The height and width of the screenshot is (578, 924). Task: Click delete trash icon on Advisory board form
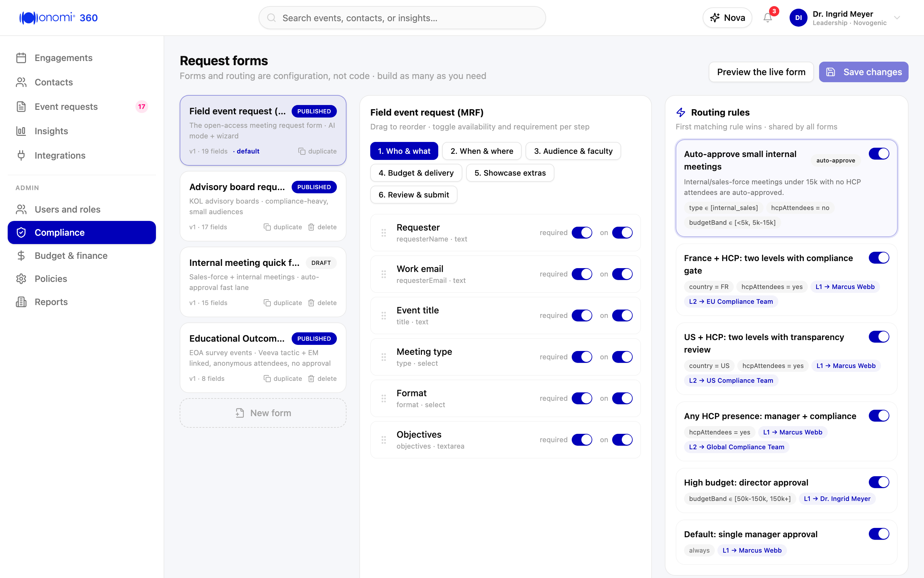click(x=311, y=227)
